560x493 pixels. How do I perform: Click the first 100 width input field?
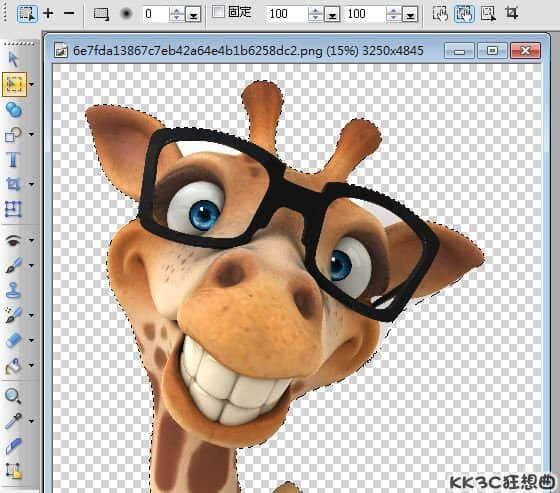(287, 14)
